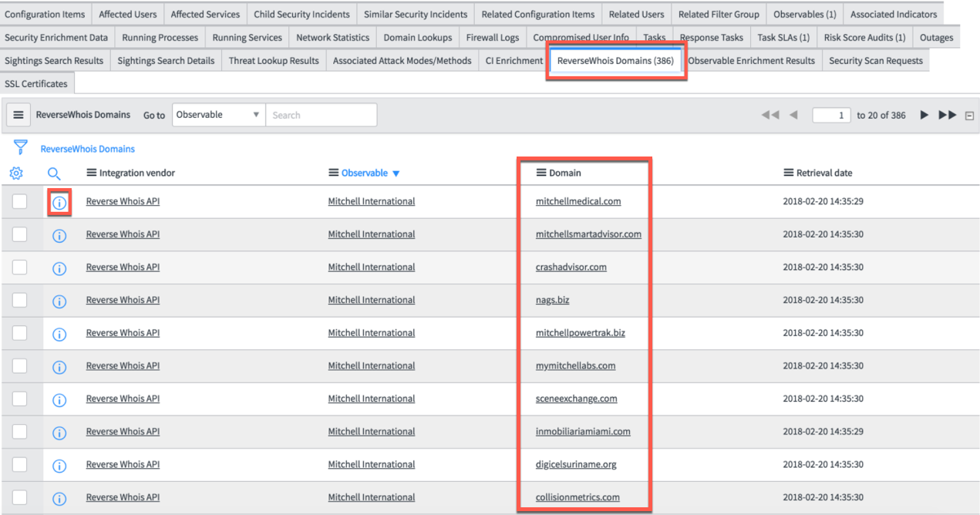Check the mitchellpowertrak.biz row checkbox
This screenshot has height=515, width=980.
coord(19,332)
